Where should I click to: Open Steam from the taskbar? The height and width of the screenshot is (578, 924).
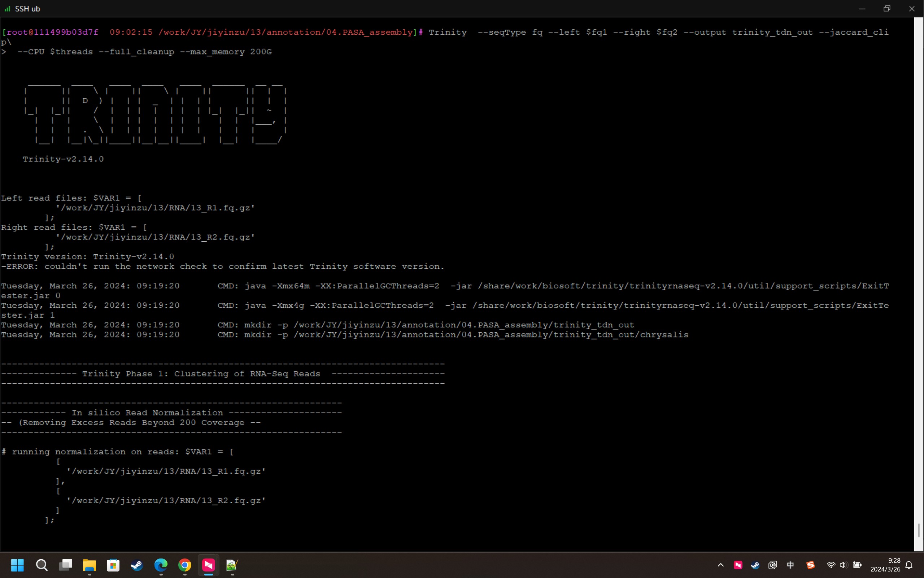(137, 565)
